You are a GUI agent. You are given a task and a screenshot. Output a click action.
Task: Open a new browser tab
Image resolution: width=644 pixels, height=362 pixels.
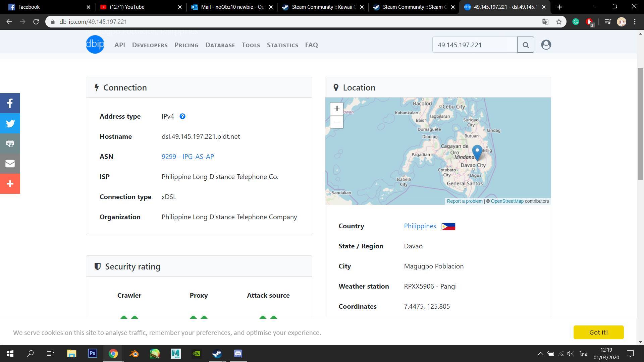(559, 7)
